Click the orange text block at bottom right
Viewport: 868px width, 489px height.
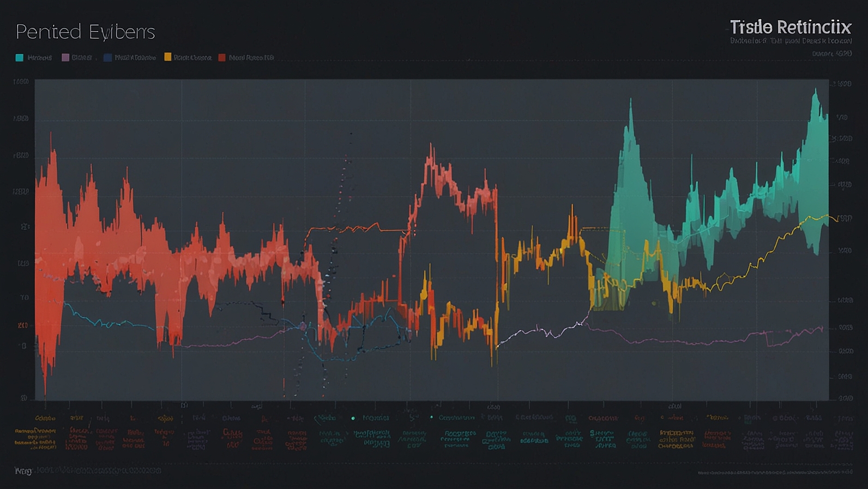(x=676, y=439)
